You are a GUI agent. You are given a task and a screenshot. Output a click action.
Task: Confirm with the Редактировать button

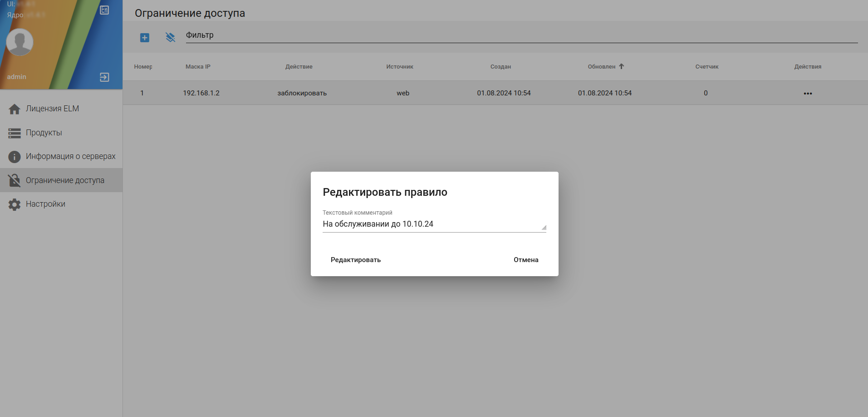point(356,260)
